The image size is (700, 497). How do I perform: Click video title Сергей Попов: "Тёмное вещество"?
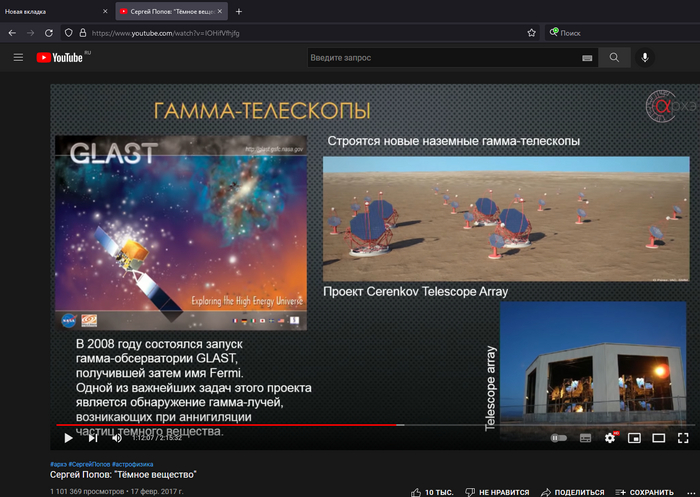coord(123,475)
